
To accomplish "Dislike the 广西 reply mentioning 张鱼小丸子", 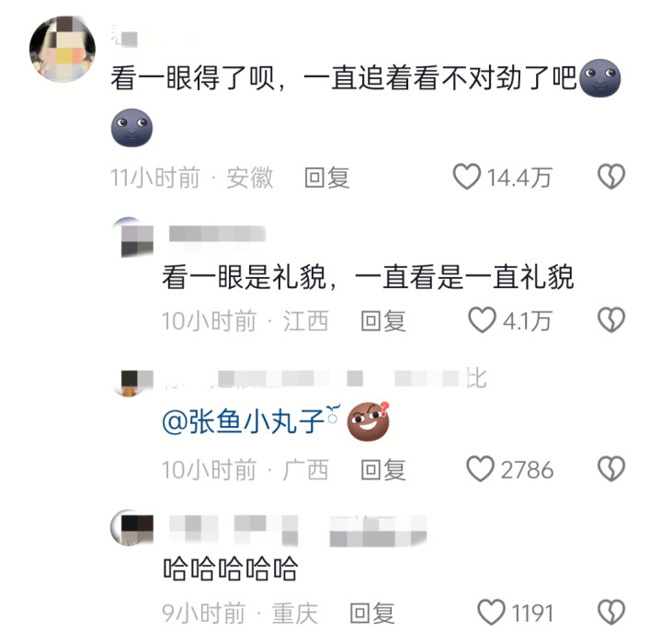I will point(611,468).
